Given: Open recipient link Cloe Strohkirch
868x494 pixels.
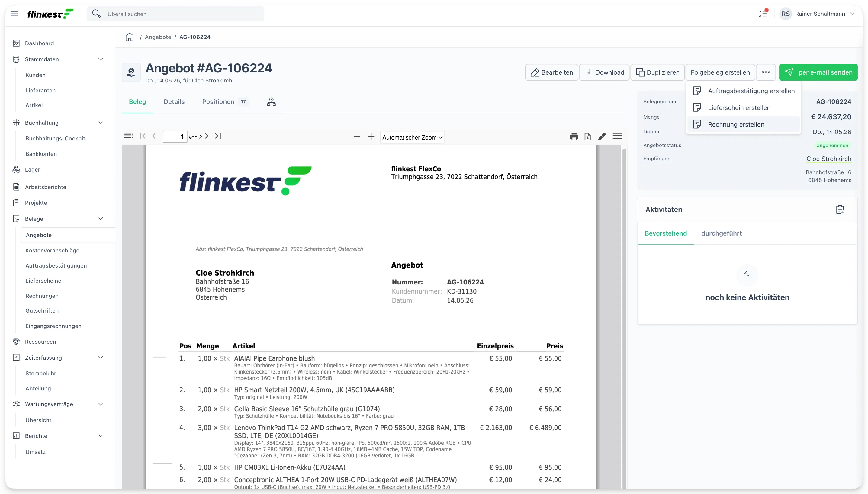Looking at the screenshot, I should point(829,159).
